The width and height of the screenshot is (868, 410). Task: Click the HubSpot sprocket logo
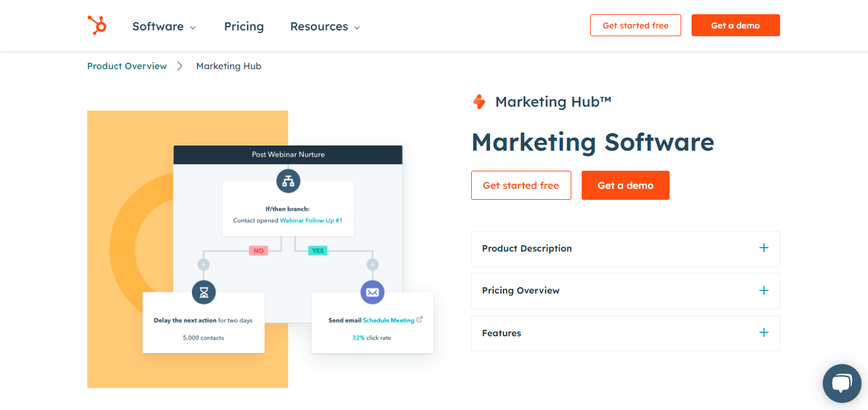point(97,25)
